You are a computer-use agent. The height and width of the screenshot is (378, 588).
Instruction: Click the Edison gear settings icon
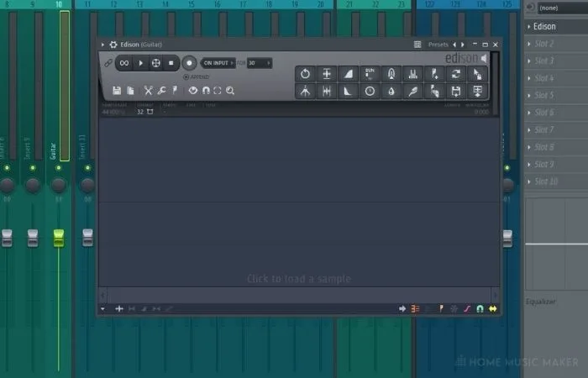pos(113,45)
